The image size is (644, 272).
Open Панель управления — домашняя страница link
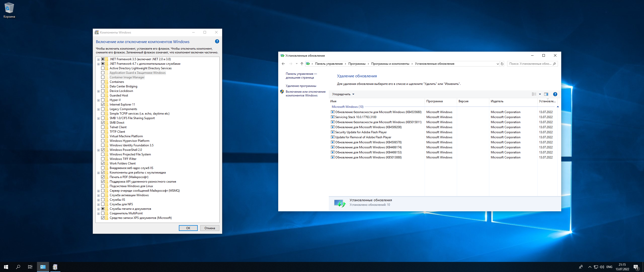(x=301, y=76)
